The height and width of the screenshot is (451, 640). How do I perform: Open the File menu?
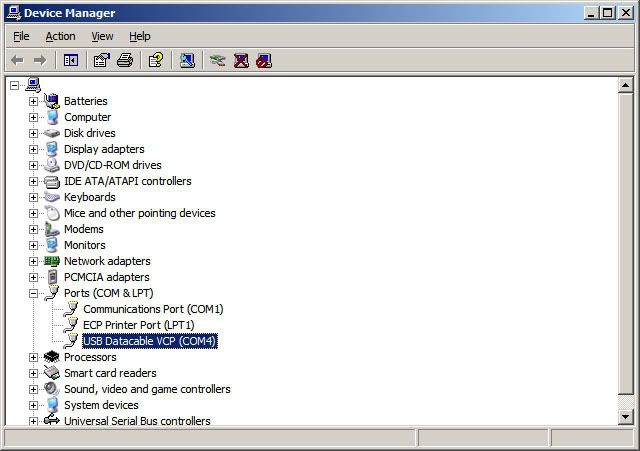click(x=21, y=36)
